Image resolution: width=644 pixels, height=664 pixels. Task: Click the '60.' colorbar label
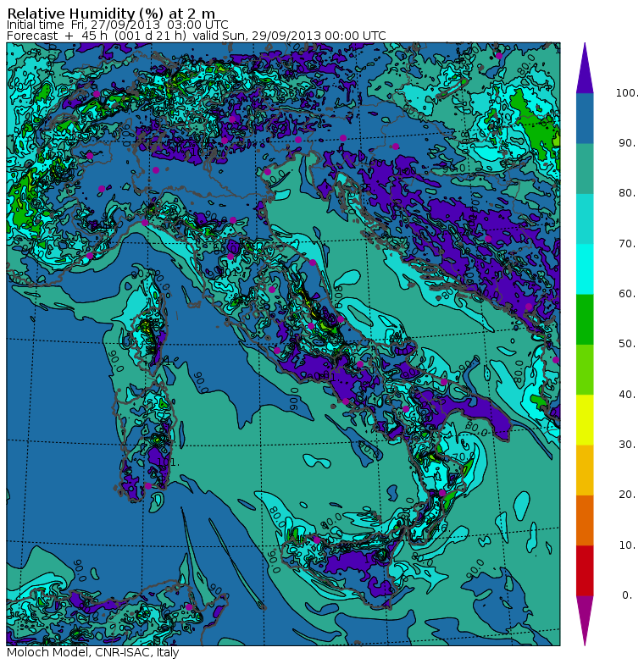coord(627,294)
